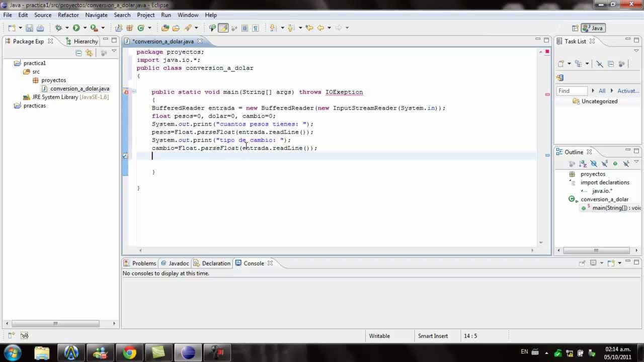Select JRE System Library entry

[70, 97]
